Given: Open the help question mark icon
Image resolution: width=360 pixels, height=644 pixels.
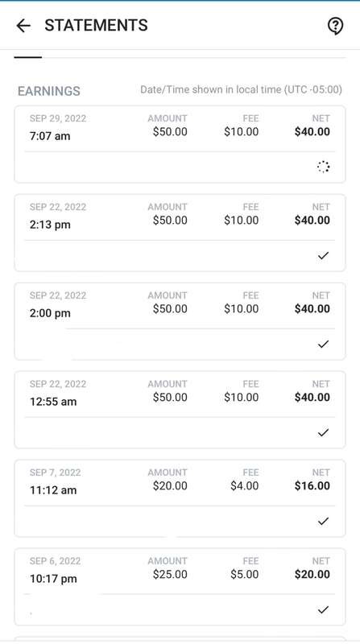Looking at the screenshot, I should pos(335,27).
